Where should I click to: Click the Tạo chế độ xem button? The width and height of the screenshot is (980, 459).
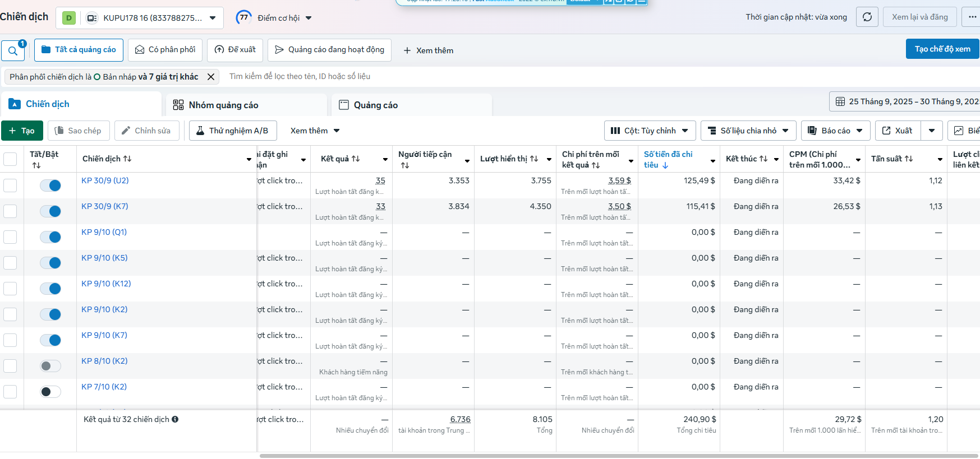click(x=942, y=49)
